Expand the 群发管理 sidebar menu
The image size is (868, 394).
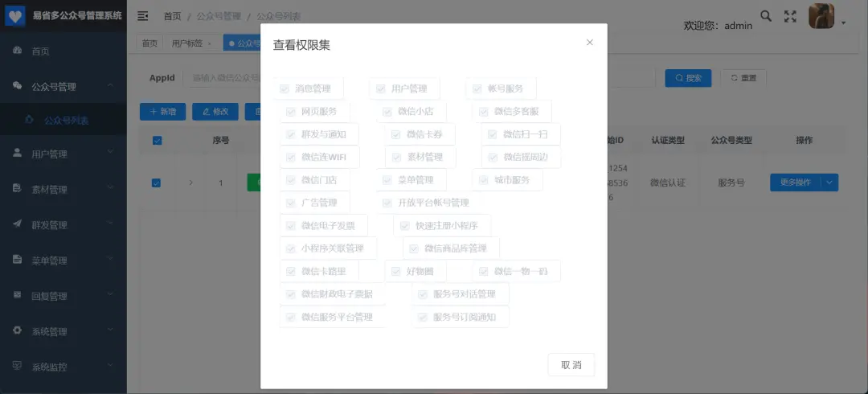(x=63, y=224)
